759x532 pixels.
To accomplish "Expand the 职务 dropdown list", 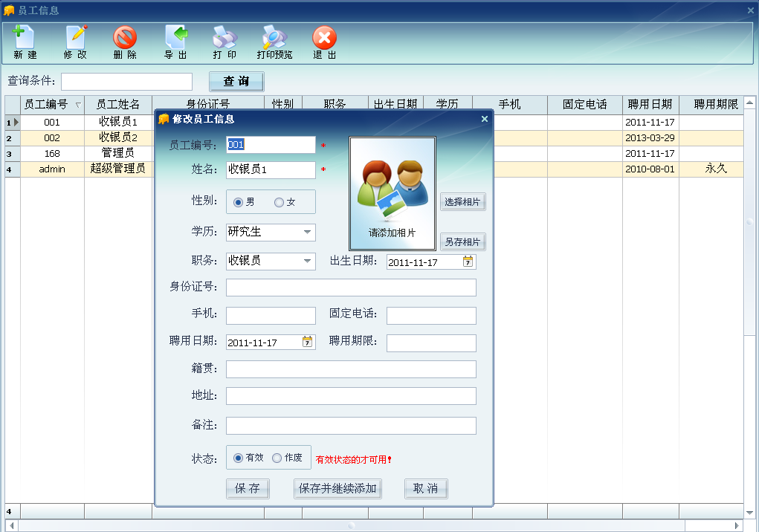I will pos(308,262).
